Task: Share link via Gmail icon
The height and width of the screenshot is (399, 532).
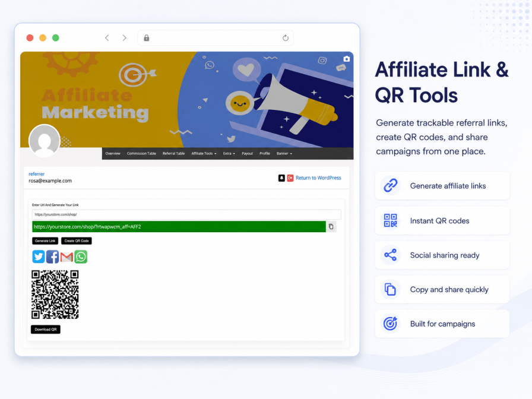Action: pyautogui.click(x=66, y=257)
